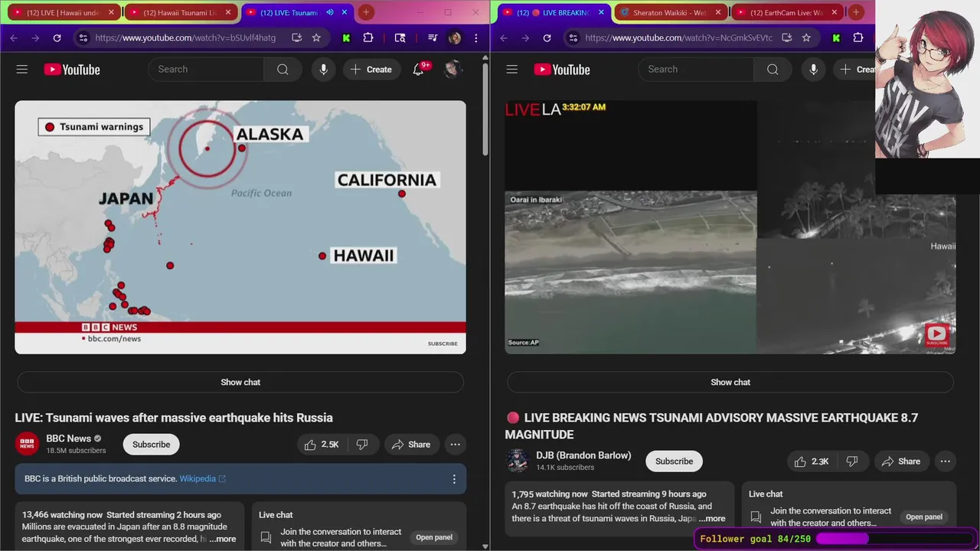Click search magnifier button in left window
Image resolution: width=980 pixels, height=551 pixels.
tap(283, 70)
